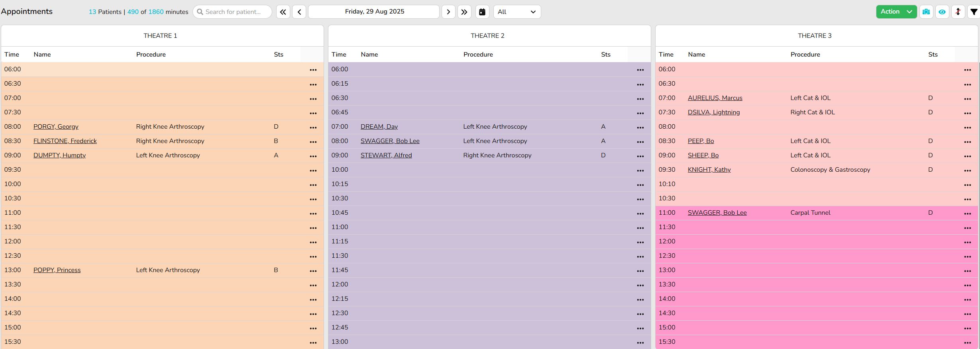Open options menu for PORGY, Georgy row
The height and width of the screenshot is (349, 980).
tap(313, 127)
